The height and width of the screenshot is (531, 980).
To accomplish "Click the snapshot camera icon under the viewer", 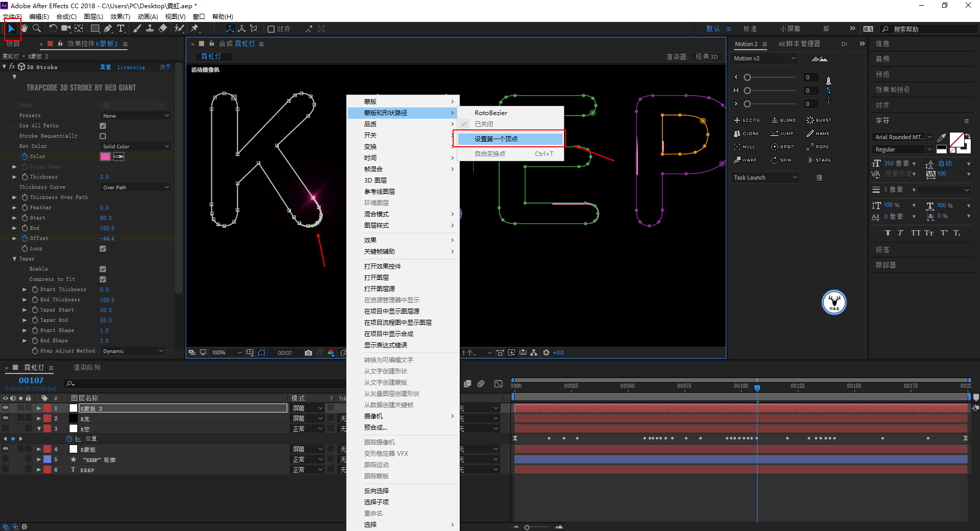I will (308, 352).
